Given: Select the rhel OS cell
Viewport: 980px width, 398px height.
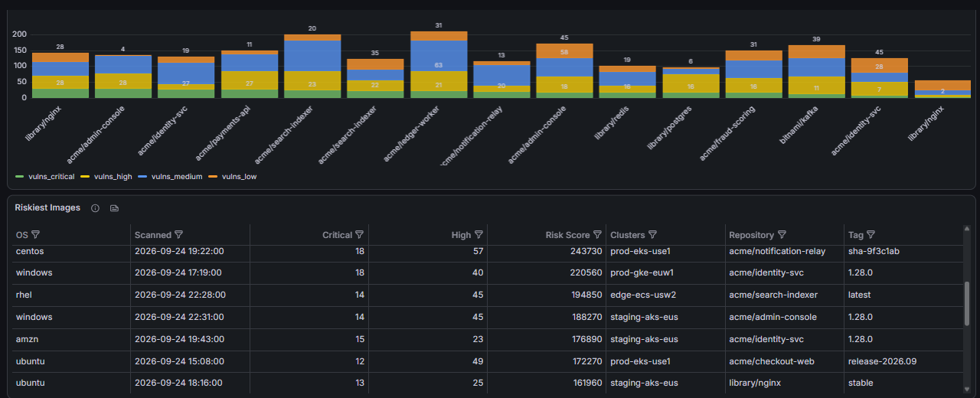Looking at the screenshot, I should click(70, 295).
